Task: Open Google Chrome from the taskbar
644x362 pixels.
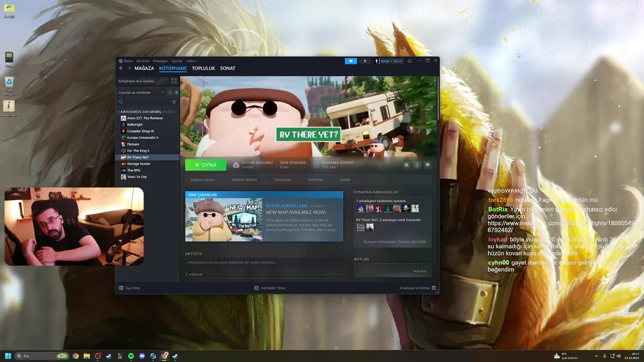Action: click(75, 356)
